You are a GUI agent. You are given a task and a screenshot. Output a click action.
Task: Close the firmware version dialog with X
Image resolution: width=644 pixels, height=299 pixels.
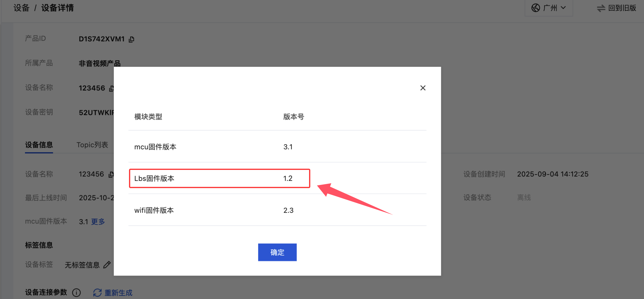click(x=423, y=88)
